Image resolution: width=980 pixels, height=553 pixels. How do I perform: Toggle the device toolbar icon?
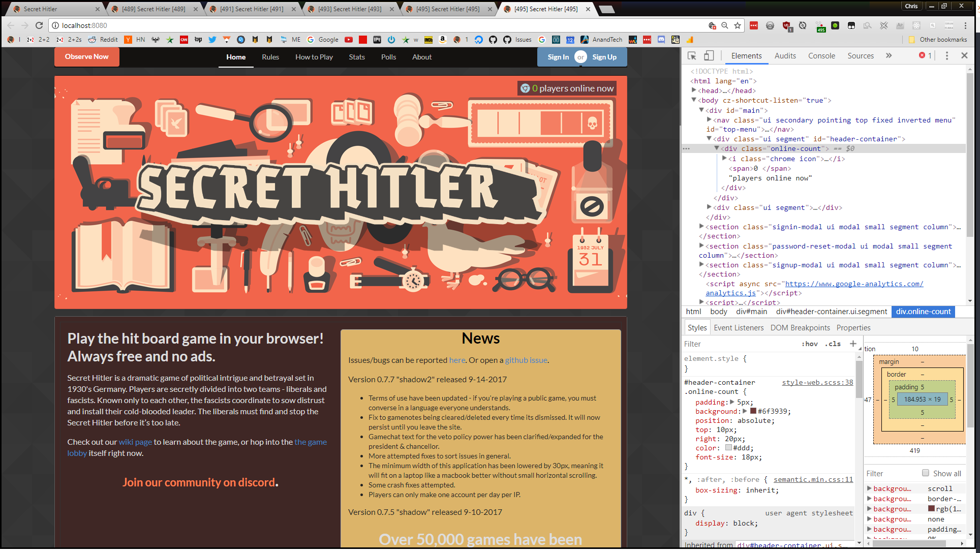709,56
